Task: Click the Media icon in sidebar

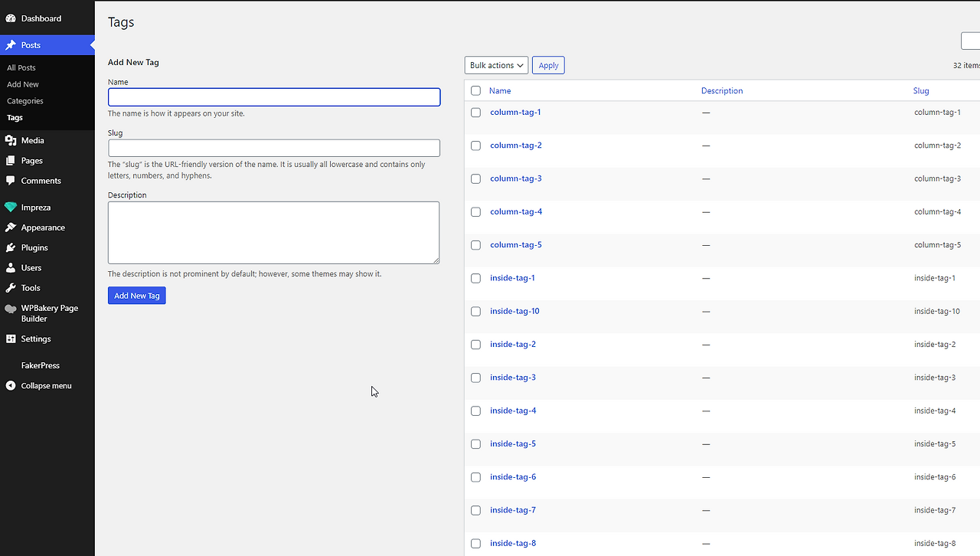Action: pyautogui.click(x=11, y=141)
